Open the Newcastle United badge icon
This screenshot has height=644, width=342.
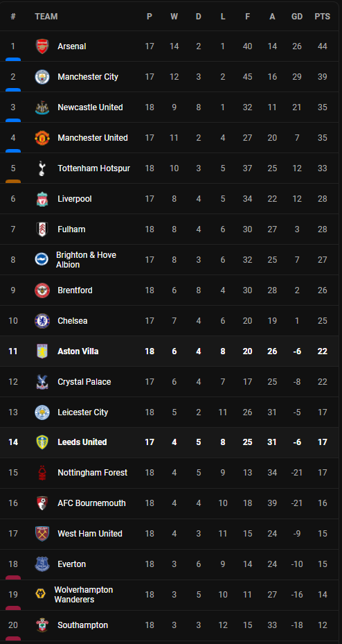pos(42,107)
